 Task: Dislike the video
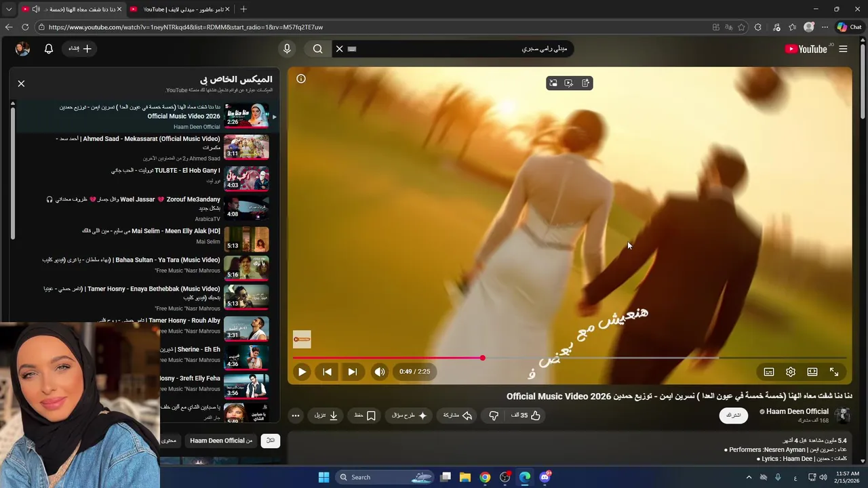click(x=494, y=415)
